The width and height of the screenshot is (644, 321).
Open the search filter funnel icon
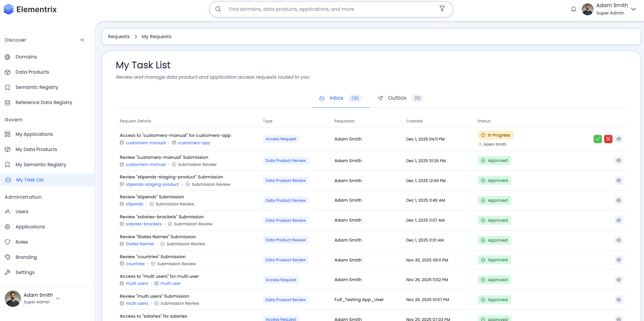[442, 9]
